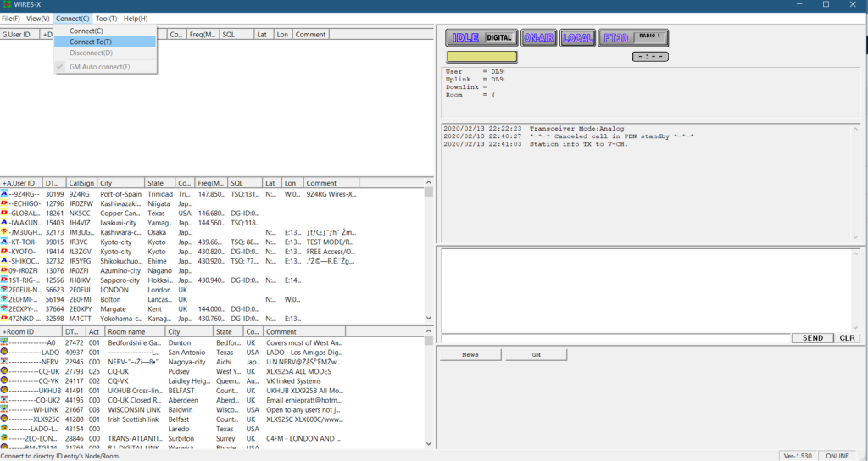Click the wifi icon for -JM3UGH..
This screenshot has width=868, height=461.
4,232
